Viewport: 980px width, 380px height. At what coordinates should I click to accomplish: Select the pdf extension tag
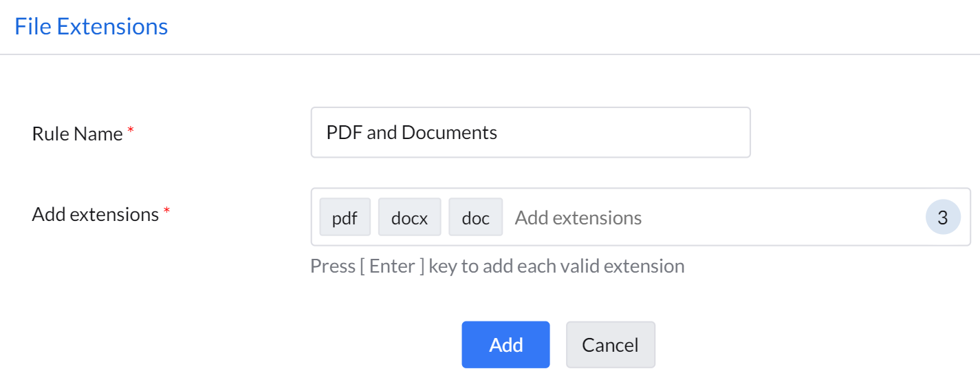(x=345, y=218)
